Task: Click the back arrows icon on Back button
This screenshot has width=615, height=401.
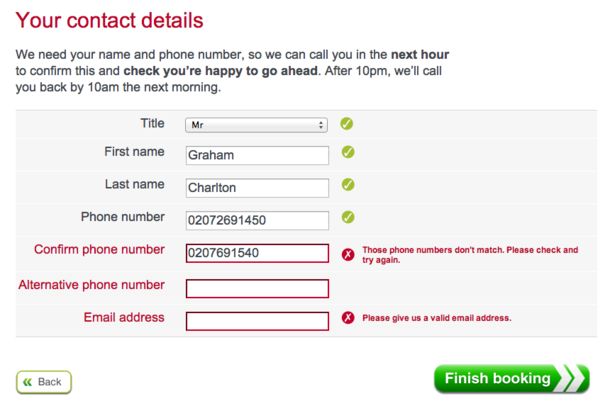Action: click(27, 382)
